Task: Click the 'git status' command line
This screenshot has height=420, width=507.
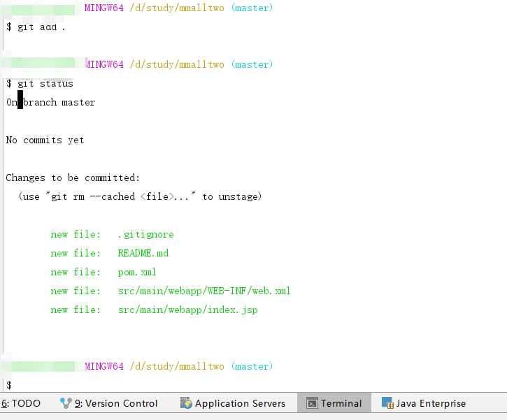Action: 40,84
